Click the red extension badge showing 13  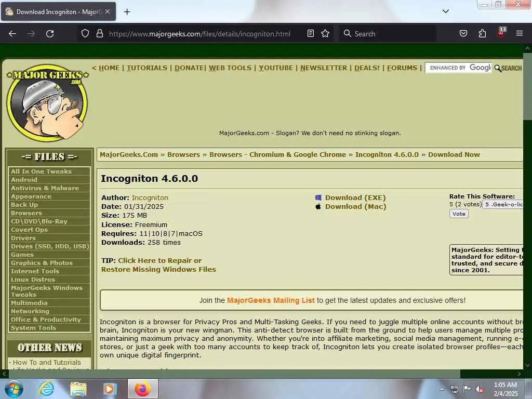501,32
